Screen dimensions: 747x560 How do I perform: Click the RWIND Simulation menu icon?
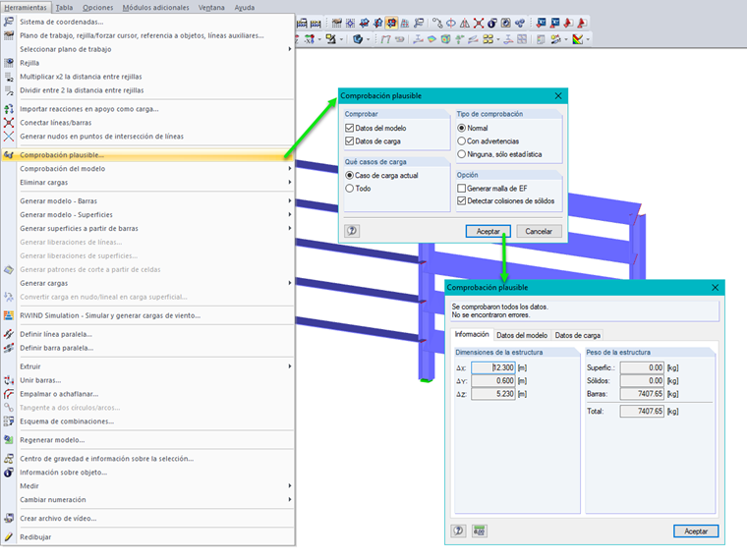click(9, 315)
